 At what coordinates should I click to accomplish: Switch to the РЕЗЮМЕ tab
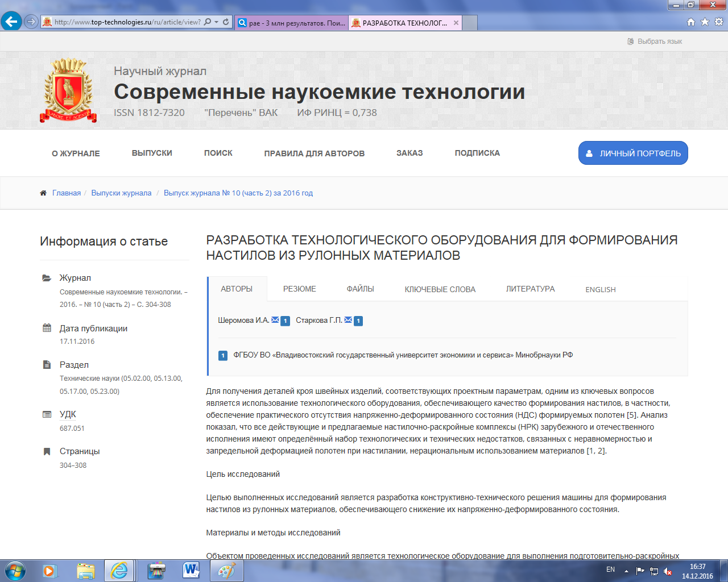tap(299, 289)
